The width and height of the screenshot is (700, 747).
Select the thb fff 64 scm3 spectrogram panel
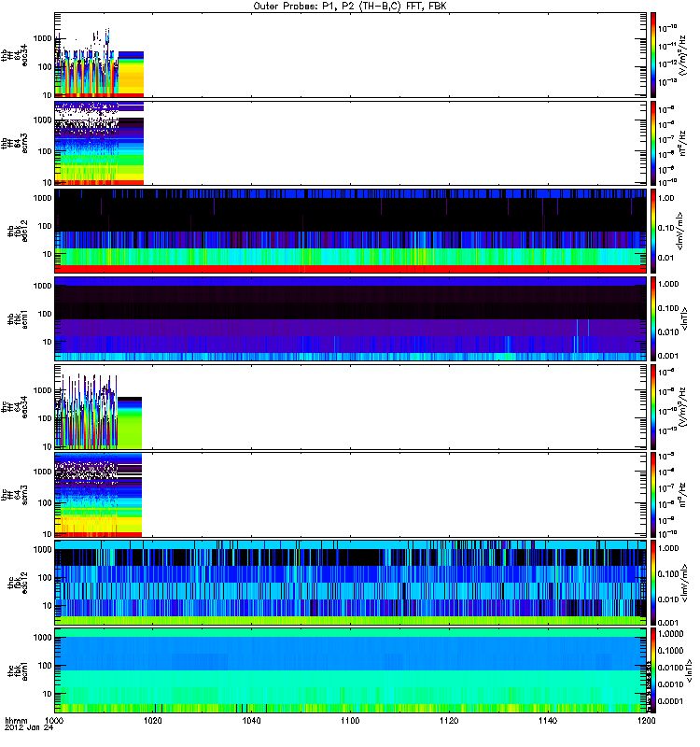[x=351, y=143]
